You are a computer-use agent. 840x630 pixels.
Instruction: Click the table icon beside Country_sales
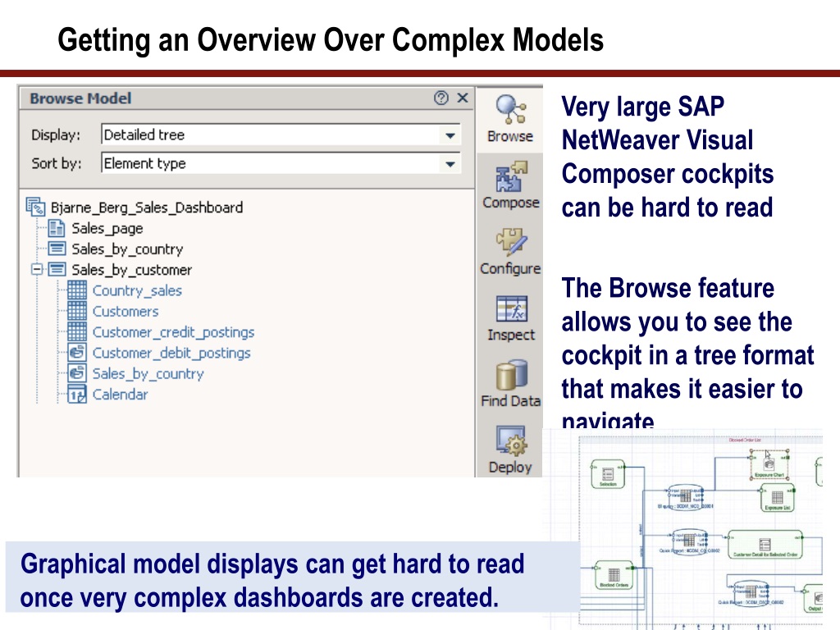click(x=77, y=290)
